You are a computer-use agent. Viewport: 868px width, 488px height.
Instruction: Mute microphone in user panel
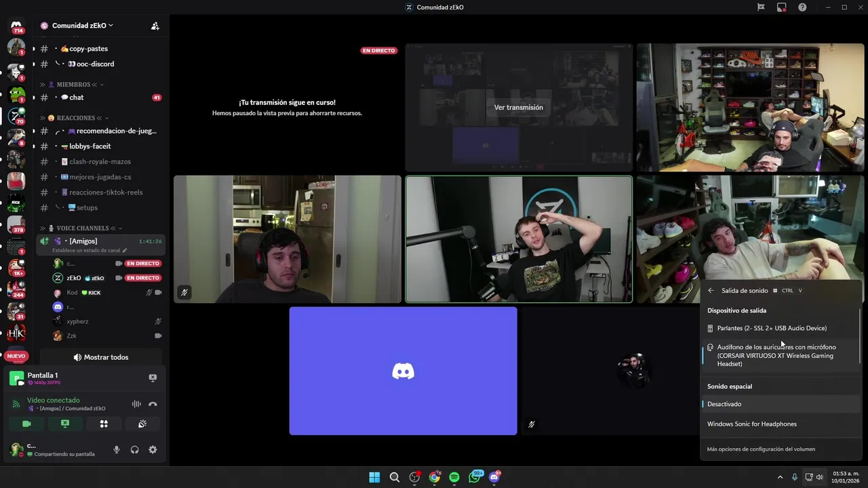click(117, 449)
